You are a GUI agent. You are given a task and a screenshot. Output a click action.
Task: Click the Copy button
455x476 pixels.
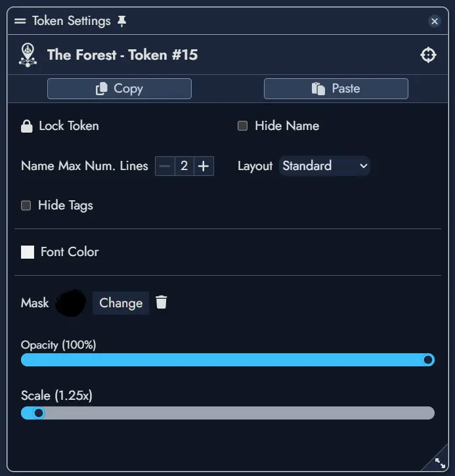[119, 89]
